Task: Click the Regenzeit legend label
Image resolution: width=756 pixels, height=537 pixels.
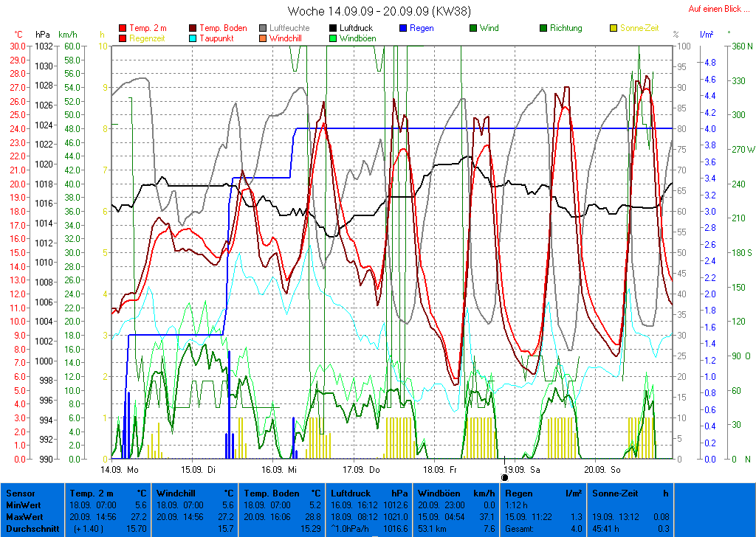Action: [x=147, y=38]
